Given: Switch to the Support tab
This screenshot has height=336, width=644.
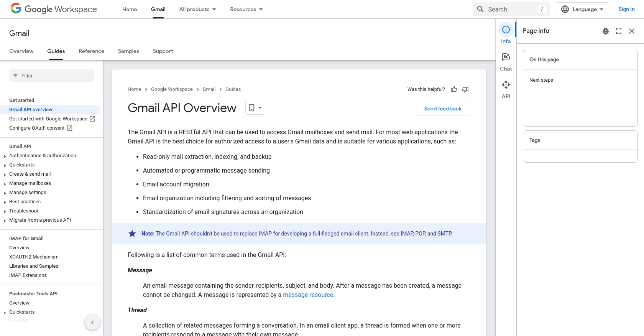Looking at the screenshot, I should [x=163, y=51].
